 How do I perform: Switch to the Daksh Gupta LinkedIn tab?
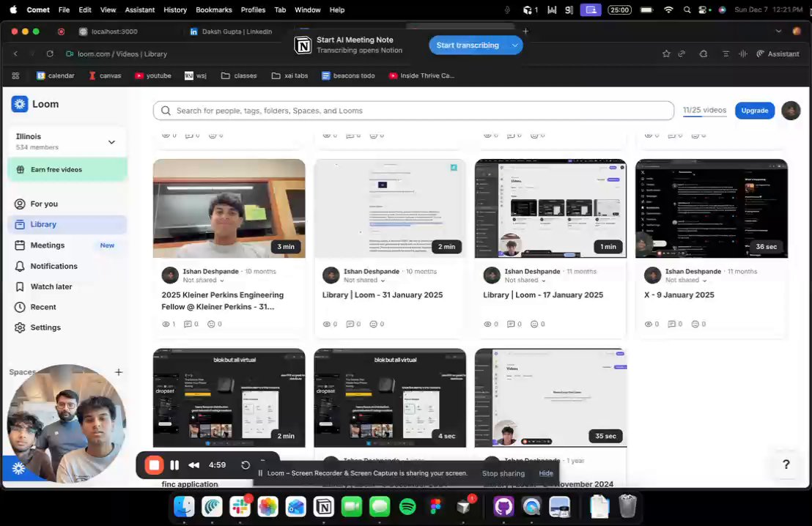click(232, 32)
